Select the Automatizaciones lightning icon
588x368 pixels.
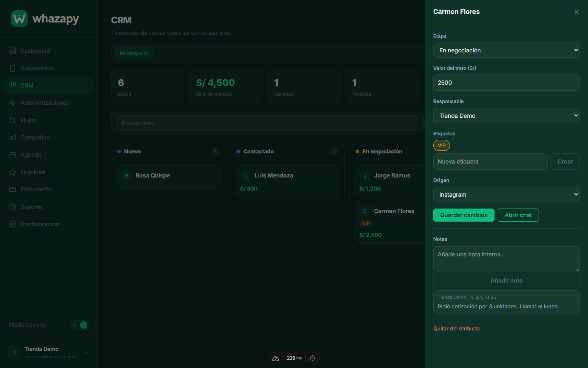point(13,103)
